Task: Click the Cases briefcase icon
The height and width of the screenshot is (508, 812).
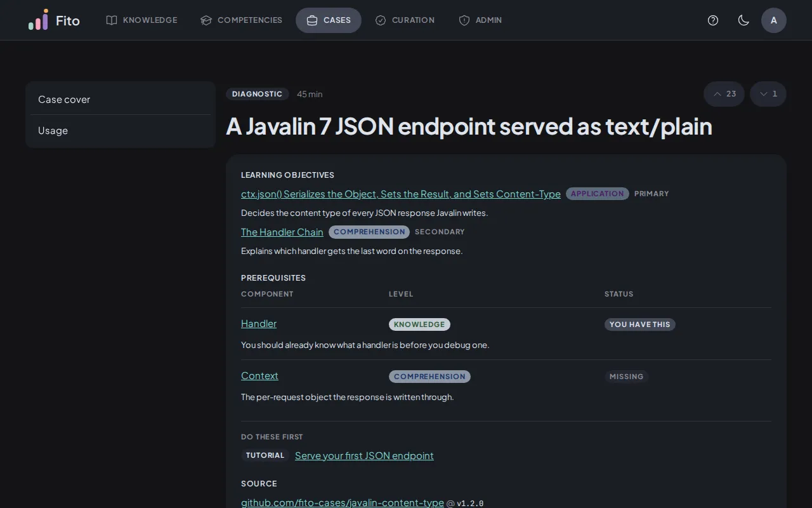Action: 312,20
